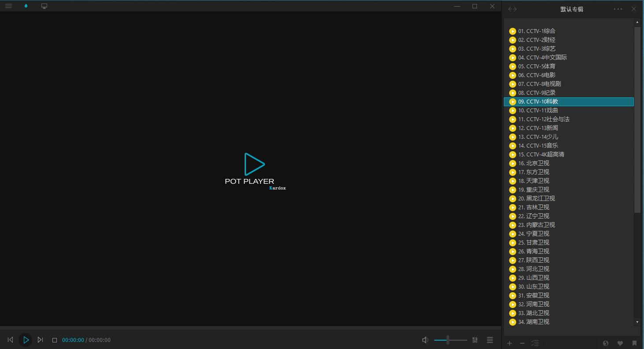Viewport: 644px width, 349px height.
Task: Select channel 13. CCTV-14少儿
Action: [569, 137]
